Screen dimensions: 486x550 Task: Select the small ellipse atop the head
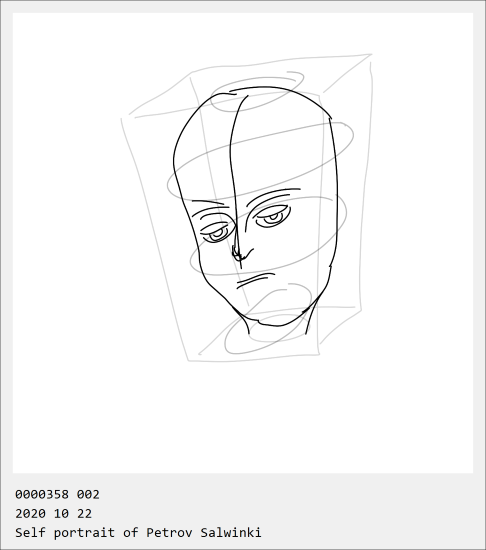(x=257, y=92)
